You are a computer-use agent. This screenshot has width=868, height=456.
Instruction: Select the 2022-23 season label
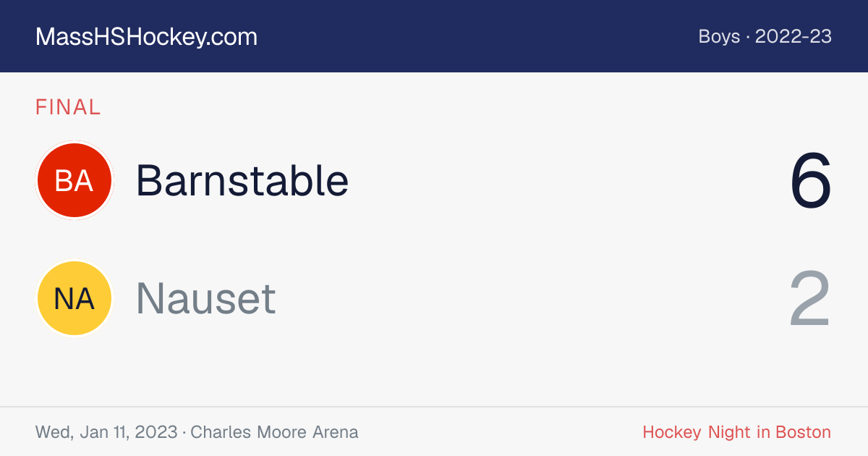coord(793,36)
